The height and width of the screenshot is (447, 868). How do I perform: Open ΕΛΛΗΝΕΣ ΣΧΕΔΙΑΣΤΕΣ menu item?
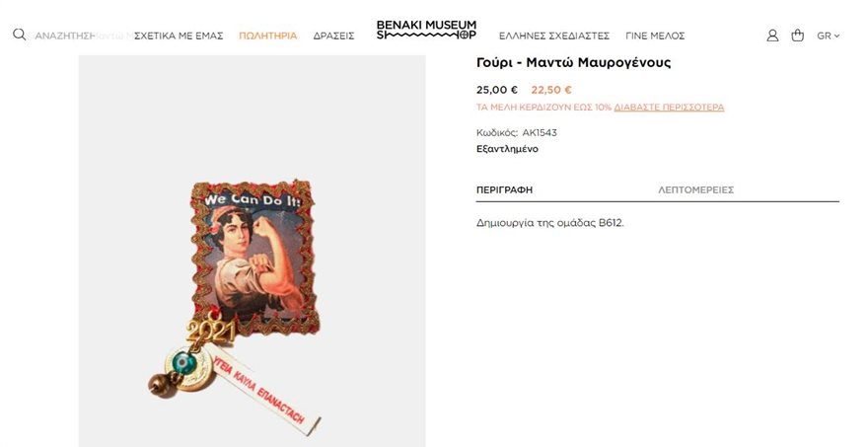click(554, 36)
